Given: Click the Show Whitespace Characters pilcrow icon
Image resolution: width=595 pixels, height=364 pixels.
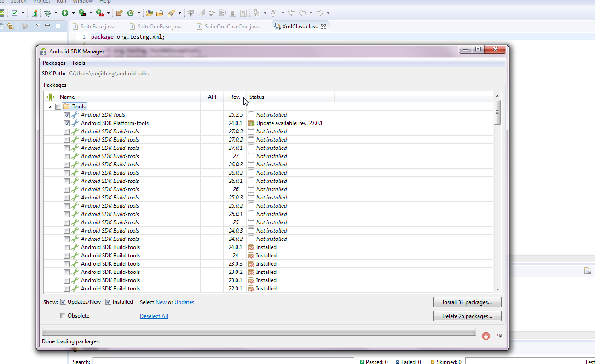Looking at the screenshot, I should [243, 13].
